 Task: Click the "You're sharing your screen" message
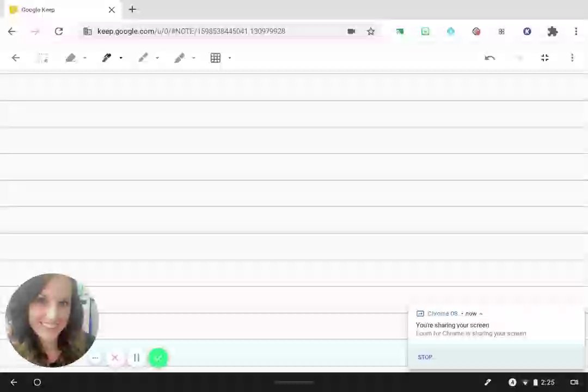pos(452,325)
